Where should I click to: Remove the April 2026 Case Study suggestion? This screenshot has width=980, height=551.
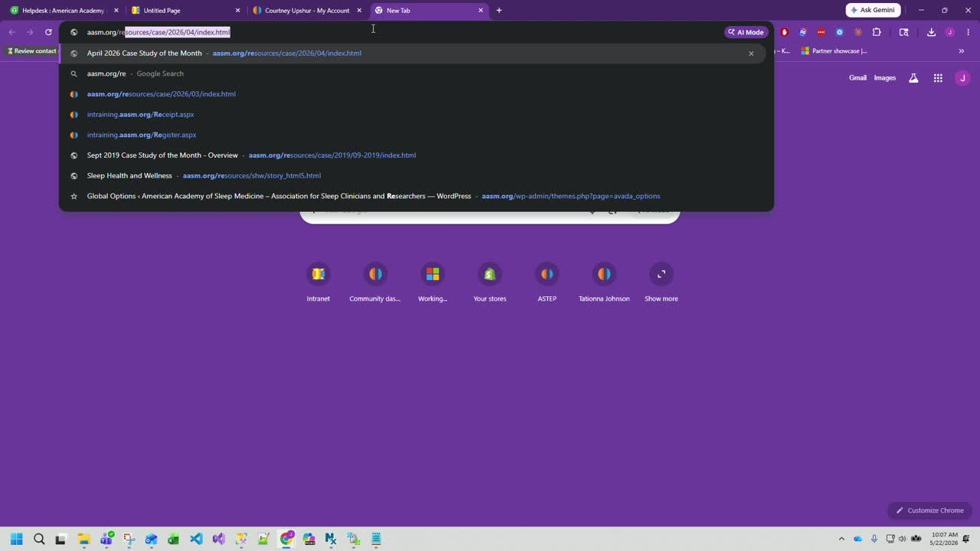751,54
